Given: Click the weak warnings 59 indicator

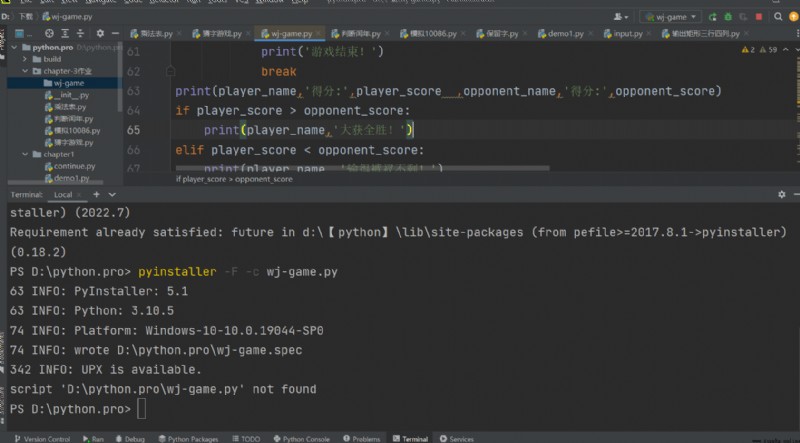Looking at the screenshot, I should tap(768, 50).
